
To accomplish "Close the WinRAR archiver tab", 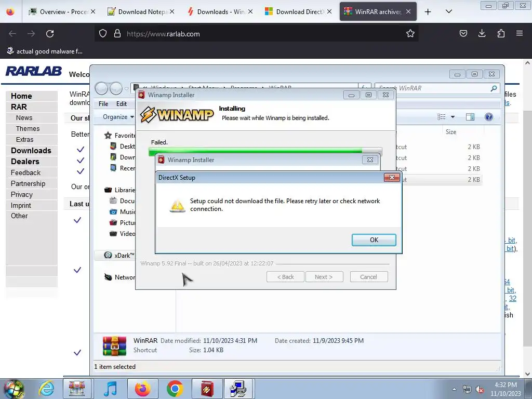I will pyautogui.click(x=408, y=12).
